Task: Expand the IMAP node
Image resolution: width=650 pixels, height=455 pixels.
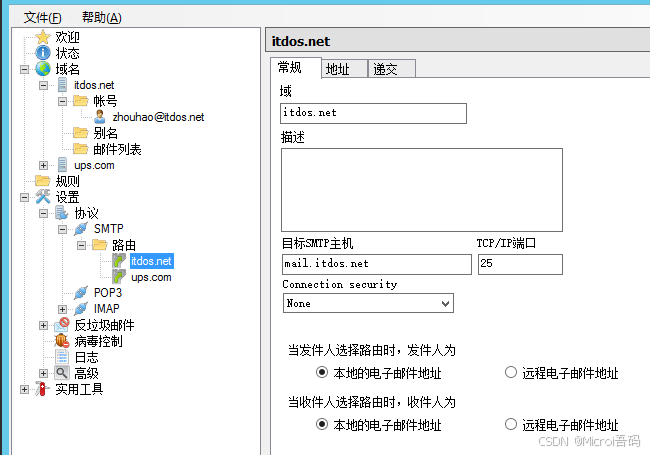Action: [x=63, y=309]
